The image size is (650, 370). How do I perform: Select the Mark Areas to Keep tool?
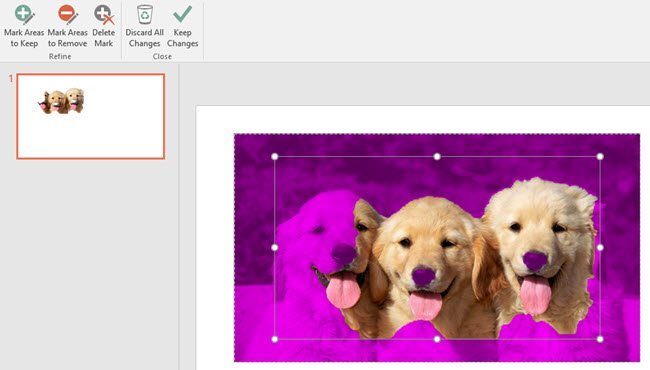24,26
